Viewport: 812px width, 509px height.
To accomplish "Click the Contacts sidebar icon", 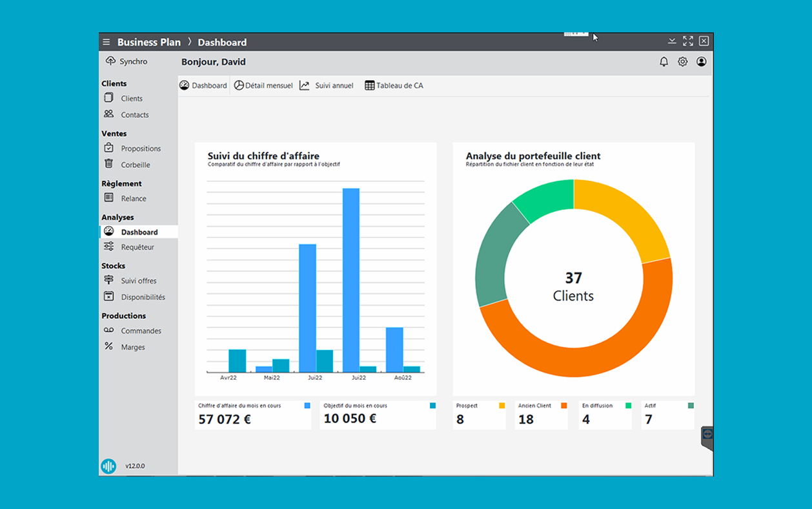I will (108, 114).
